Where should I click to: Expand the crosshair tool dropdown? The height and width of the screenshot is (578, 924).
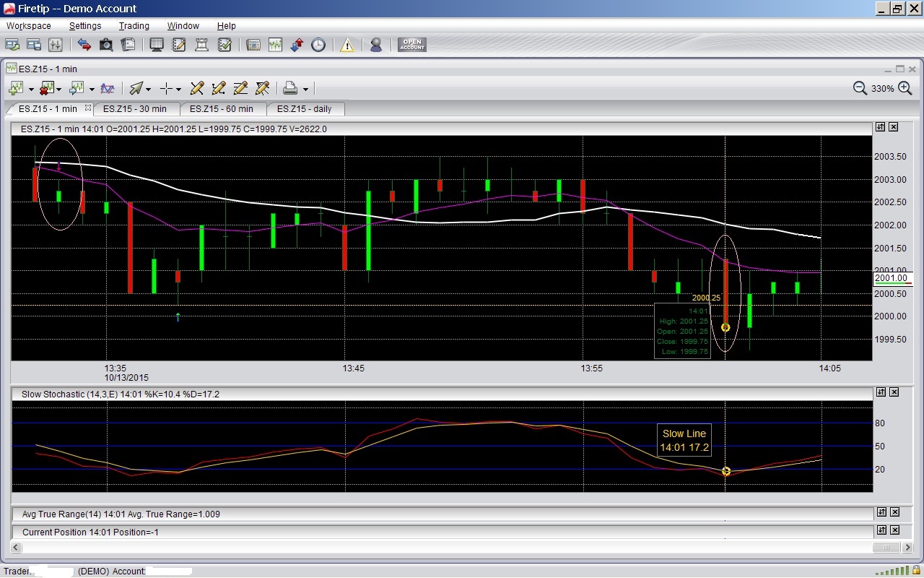point(179,89)
